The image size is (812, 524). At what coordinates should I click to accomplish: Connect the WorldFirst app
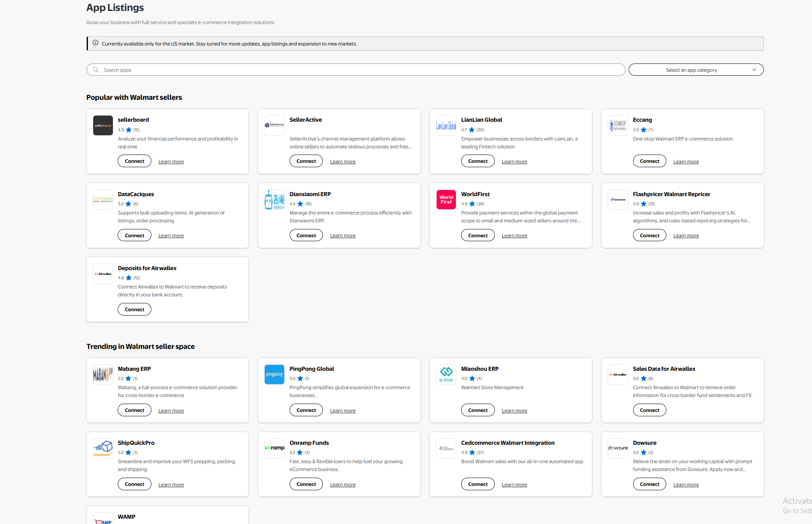click(x=478, y=235)
